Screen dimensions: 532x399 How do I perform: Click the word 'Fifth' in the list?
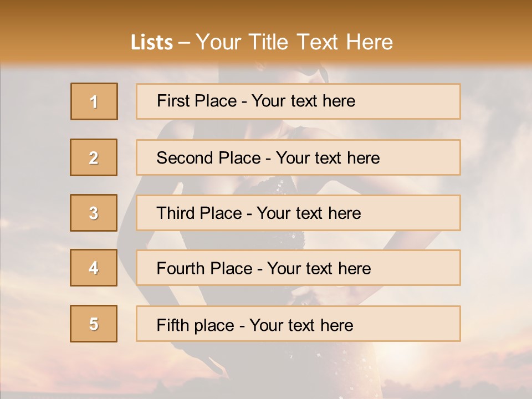point(168,325)
